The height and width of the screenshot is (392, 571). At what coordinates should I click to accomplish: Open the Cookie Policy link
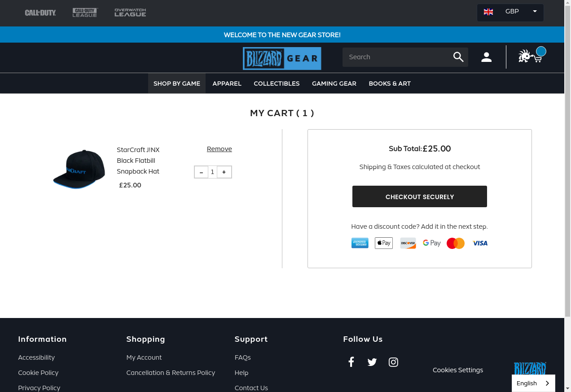point(38,373)
